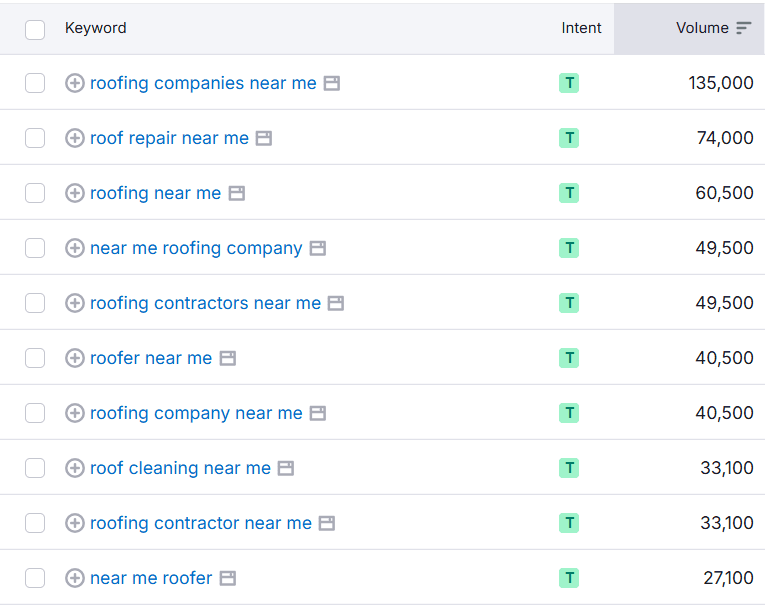Toggle the select-all checkbox in header
The image size is (765, 607).
pos(35,30)
